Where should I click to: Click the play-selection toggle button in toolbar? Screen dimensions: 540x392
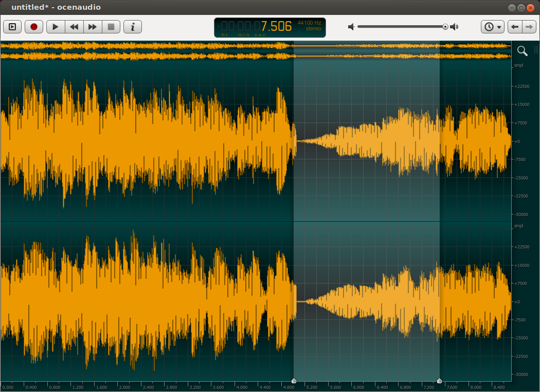[12, 27]
